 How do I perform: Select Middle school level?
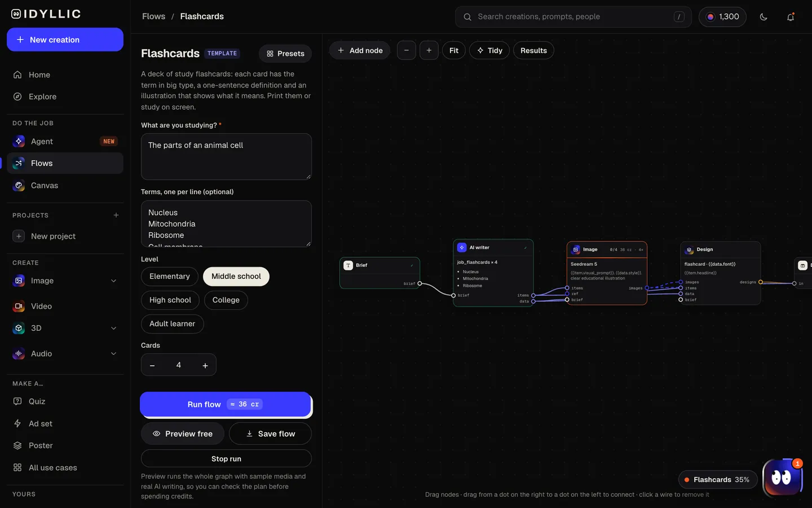tap(236, 277)
